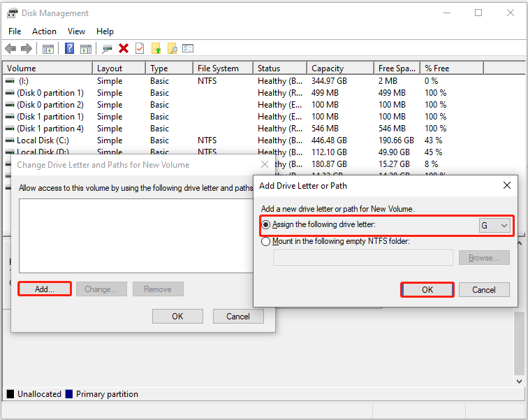Click the folder search magnifier icon
The image size is (528, 420).
pyautogui.click(x=172, y=48)
